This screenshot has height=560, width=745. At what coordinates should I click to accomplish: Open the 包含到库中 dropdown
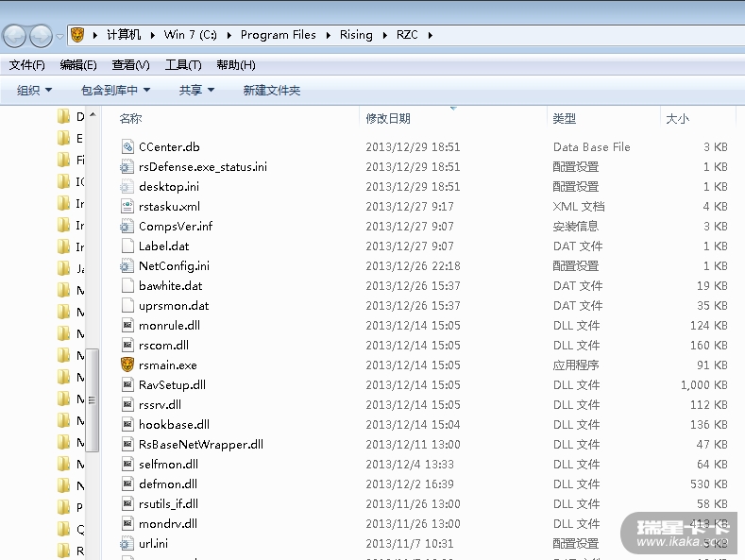click(x=115, y=91)
